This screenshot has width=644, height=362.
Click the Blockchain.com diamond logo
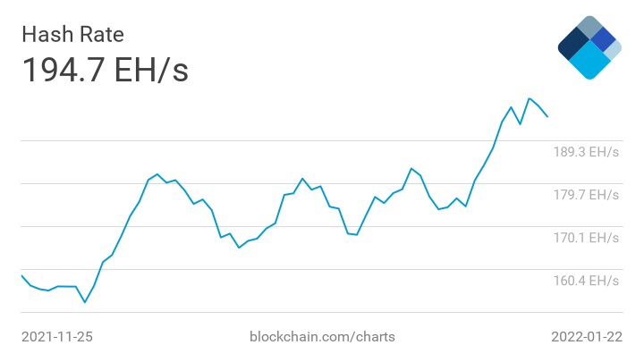(x=589, y=47)
